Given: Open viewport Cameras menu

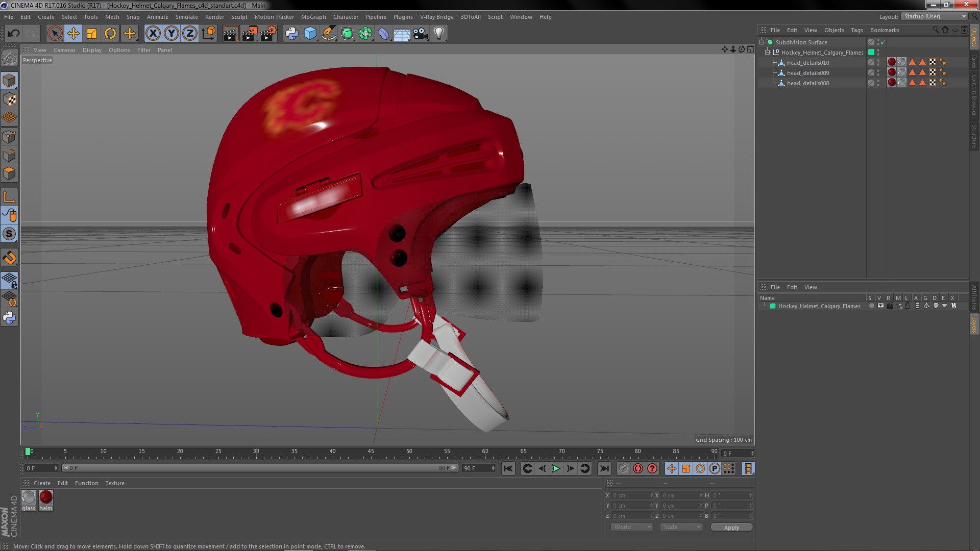Looking at the screenshot, I should pos(64,50).
